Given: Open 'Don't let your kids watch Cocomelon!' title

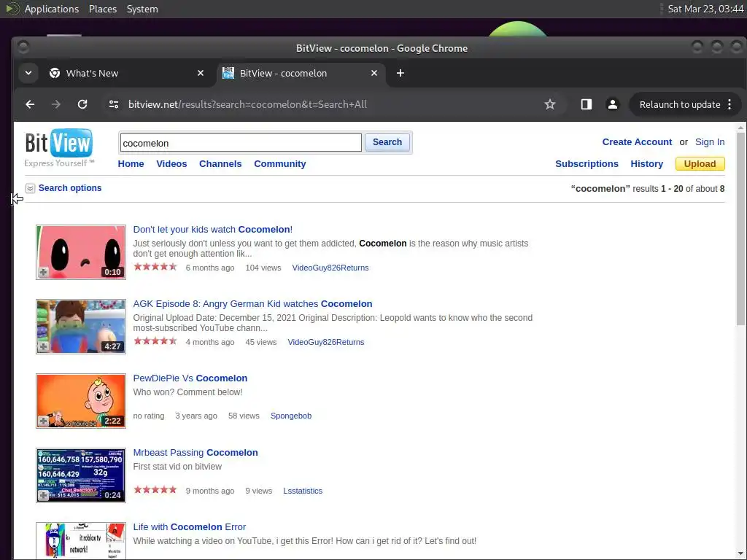Looking at the screenshot, I should (212, 230).
